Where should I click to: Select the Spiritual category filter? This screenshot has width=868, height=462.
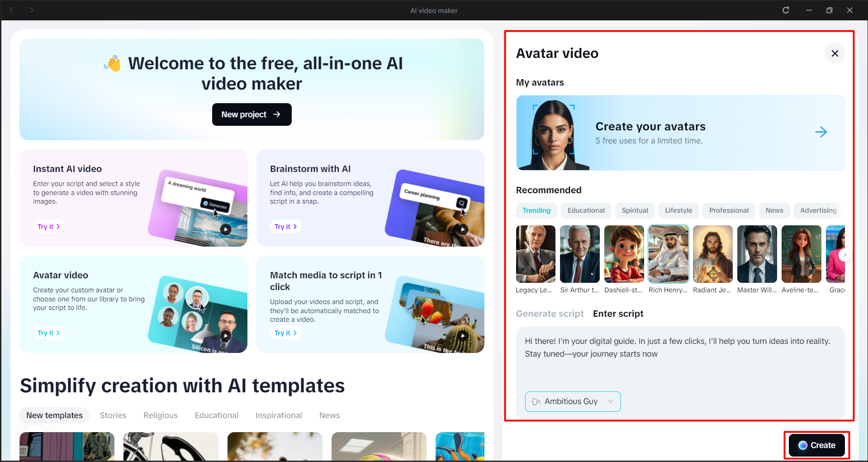pos(635,210)
